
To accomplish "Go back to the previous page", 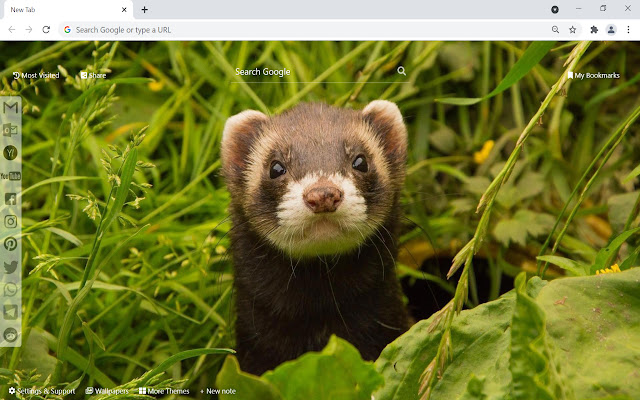I will 12,30.
